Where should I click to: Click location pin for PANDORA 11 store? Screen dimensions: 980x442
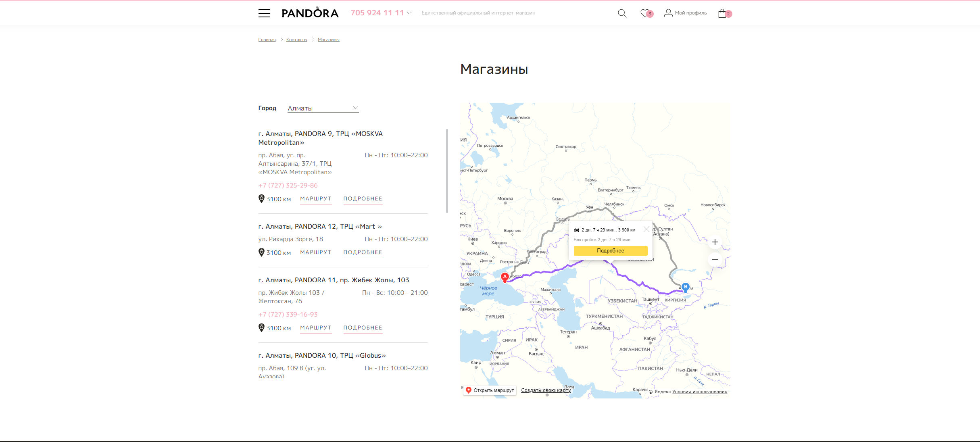click(x=261, y=328)
